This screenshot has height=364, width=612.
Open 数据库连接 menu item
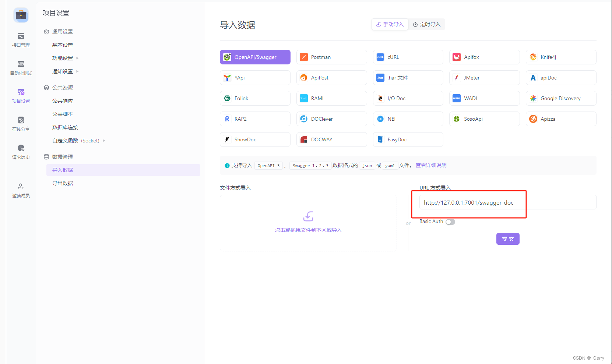(65, 127)
